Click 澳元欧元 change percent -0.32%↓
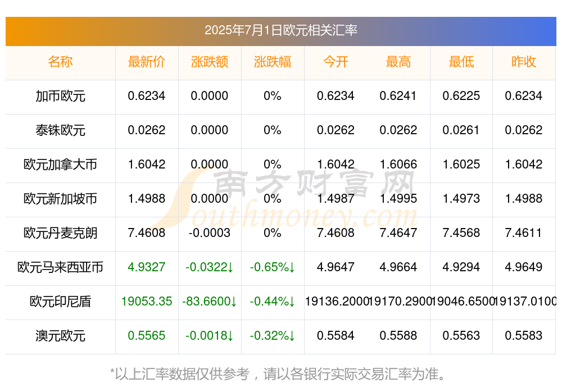This screenshot has width=562, height=392. [273, 336]
